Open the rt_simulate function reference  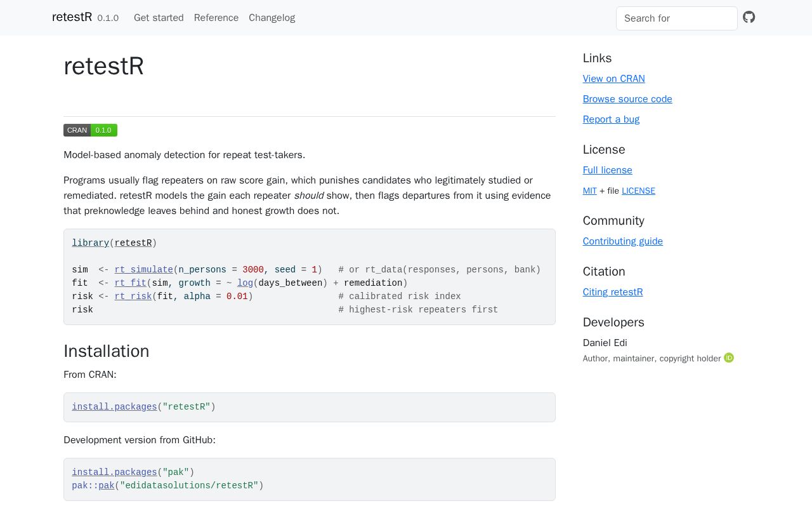[x=144, y=270]
